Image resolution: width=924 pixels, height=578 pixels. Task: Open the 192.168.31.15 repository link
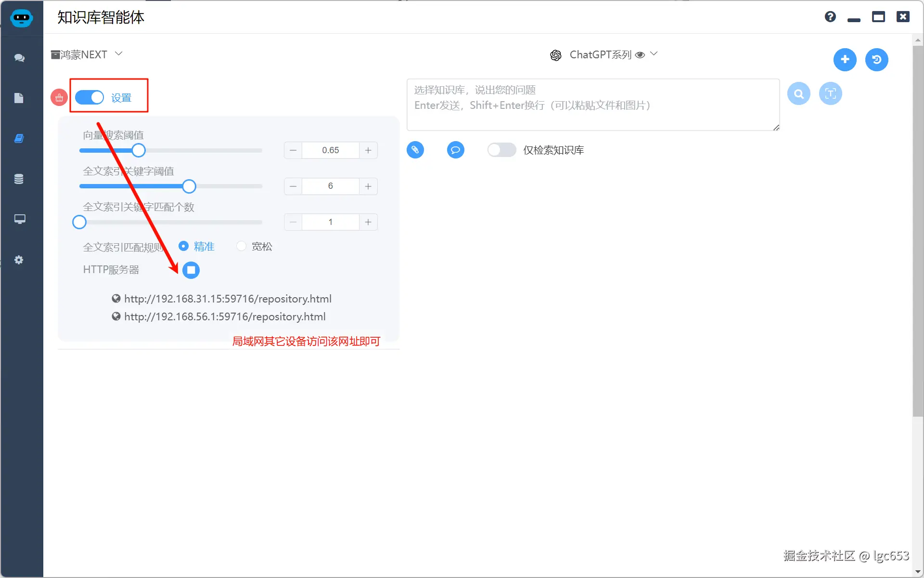pos(227,299)
